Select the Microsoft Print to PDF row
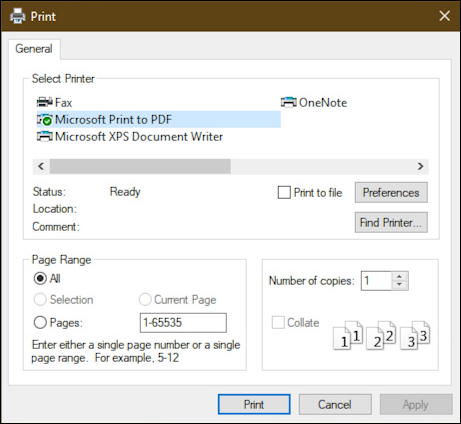This screenshot has width=461, height=424. (159, 119)
